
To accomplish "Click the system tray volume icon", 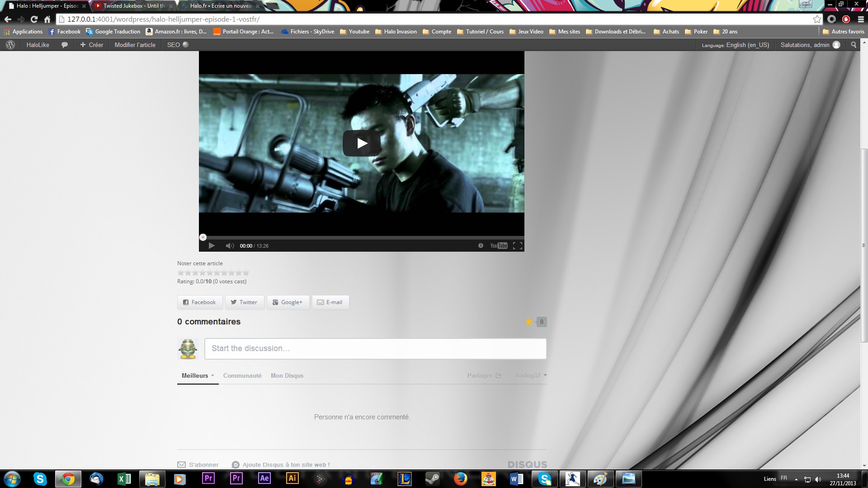I will [x=818, y=479].
